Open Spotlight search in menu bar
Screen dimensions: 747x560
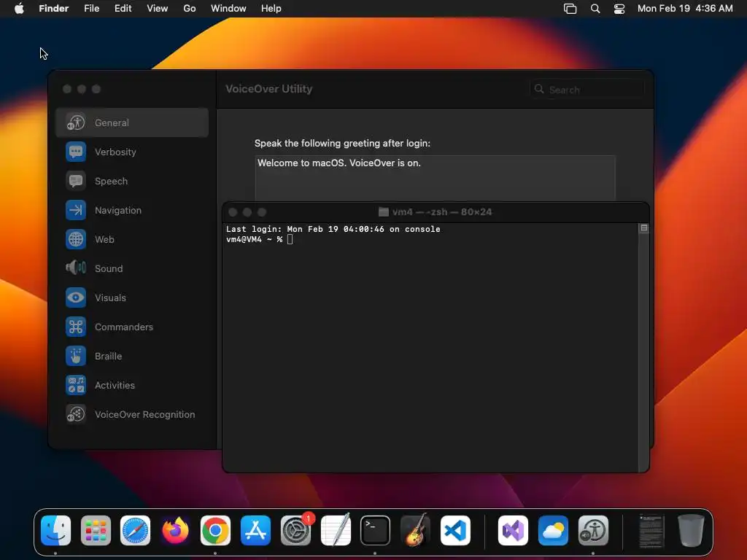point(595,9)
